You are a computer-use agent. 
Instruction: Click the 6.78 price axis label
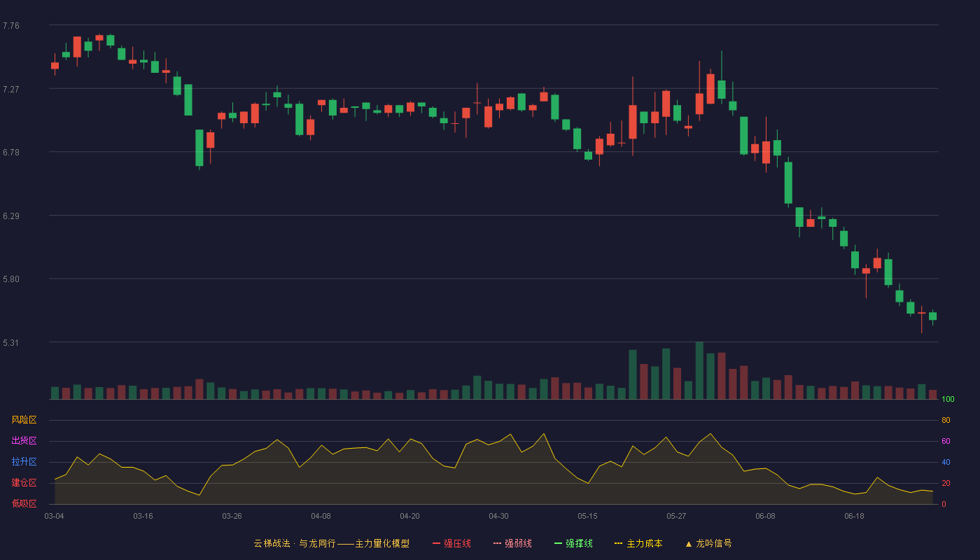pyautogui.click(x=11, y=153)
